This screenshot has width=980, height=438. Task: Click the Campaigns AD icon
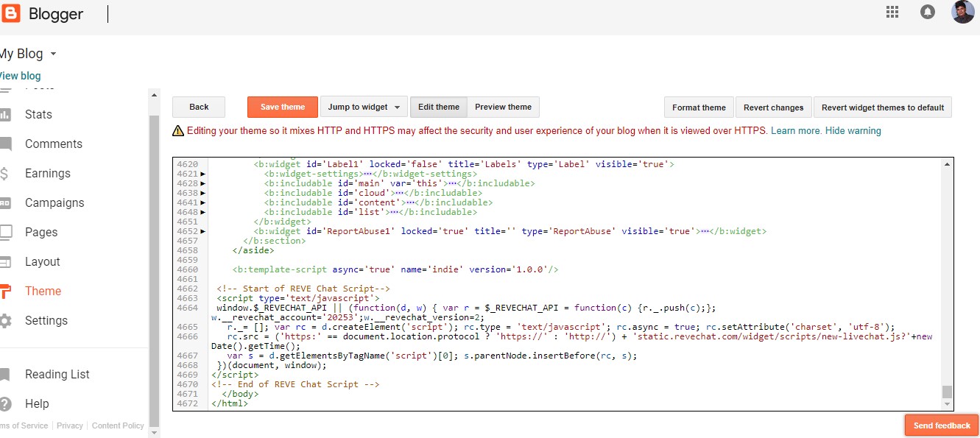(5, 203)
